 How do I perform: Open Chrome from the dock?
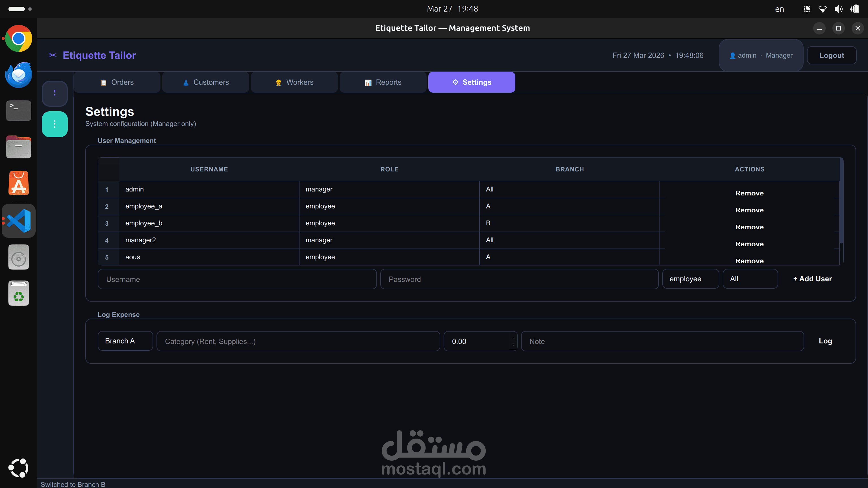pos(19,38)
